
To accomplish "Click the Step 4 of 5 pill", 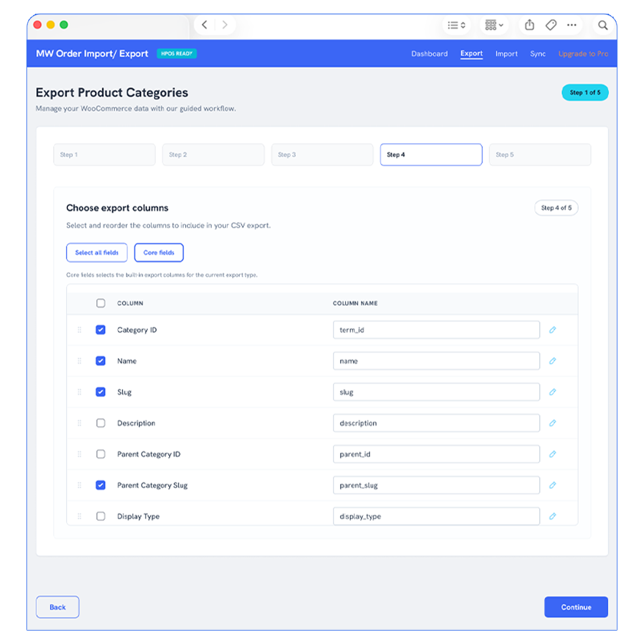I will coord(556,208).
